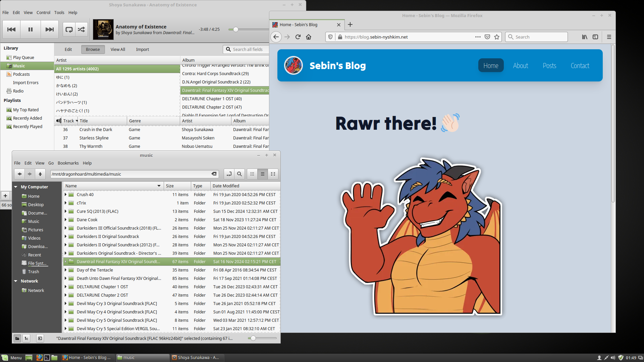
Task: Open the volume control in the tray
Action: point(613,358)
